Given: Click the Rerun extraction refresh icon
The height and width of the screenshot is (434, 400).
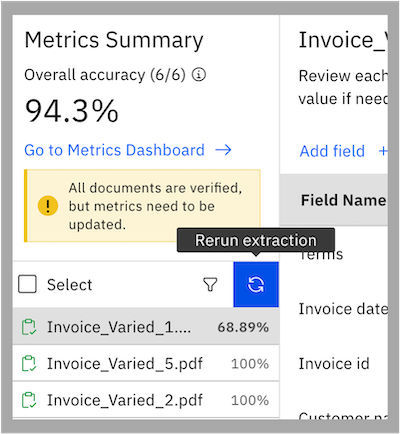Looking at the screenshot, I should (x=256, y=285).
